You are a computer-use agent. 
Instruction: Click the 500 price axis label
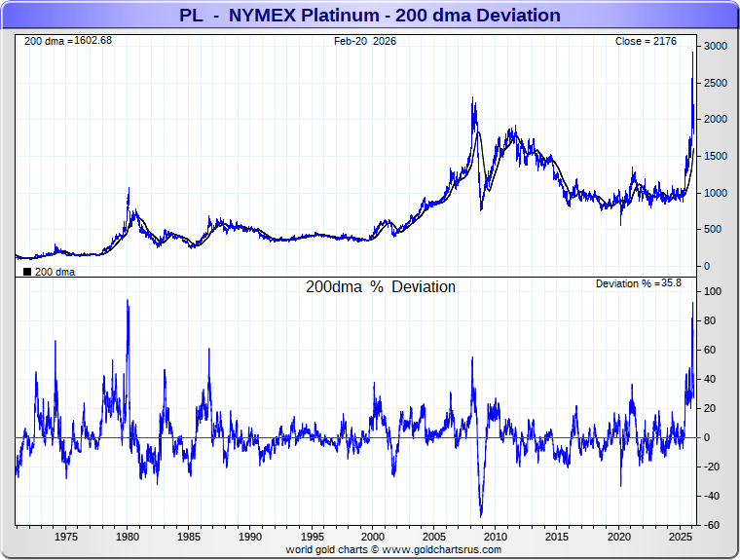tap(713, 230)
